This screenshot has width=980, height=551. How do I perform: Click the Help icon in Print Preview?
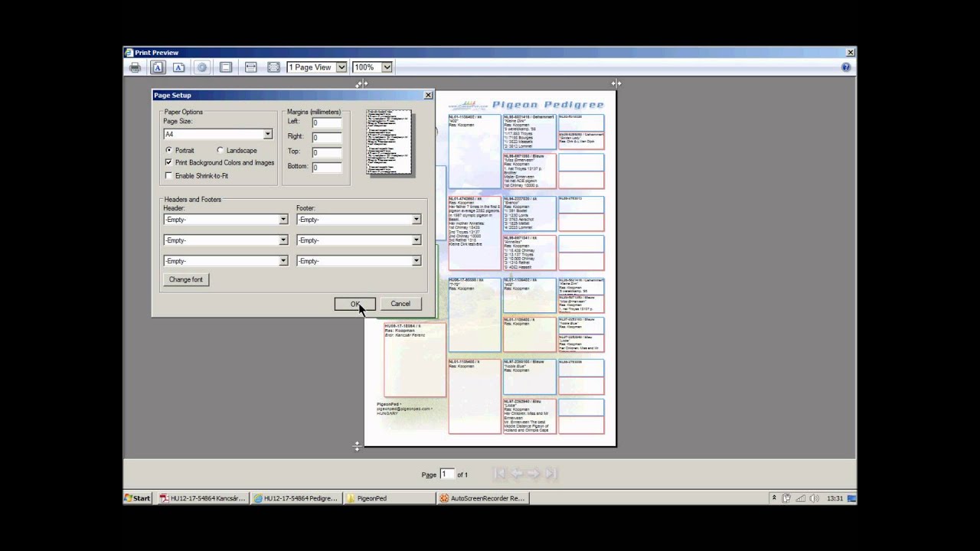click(846, 67)
